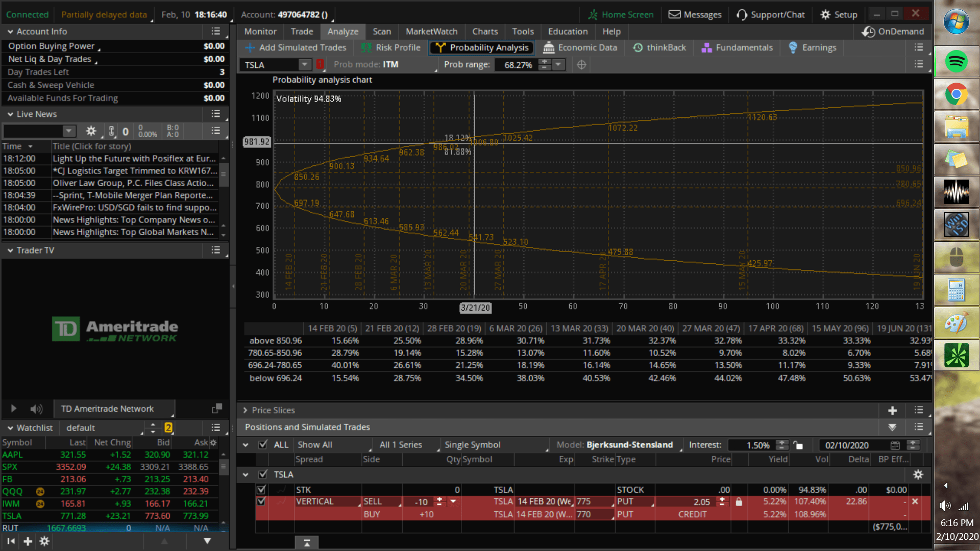Open Show All positions dropdown
The image size is (980, 551).
334,445
